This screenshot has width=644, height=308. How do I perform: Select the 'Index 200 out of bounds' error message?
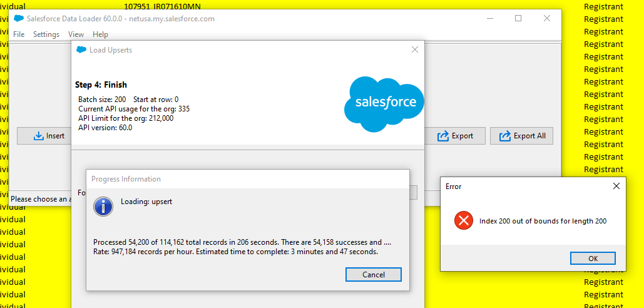coord(543,221)
